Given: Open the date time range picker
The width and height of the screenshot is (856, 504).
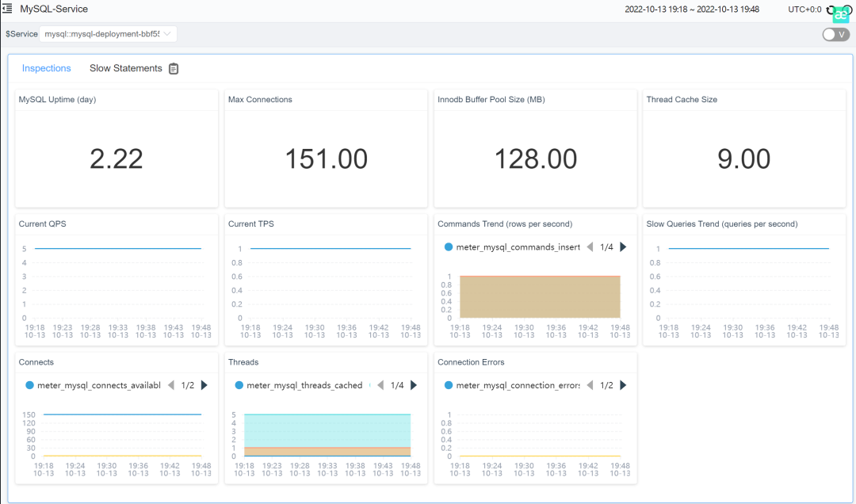Looking at the screenshot, I should tap(692, 10).
